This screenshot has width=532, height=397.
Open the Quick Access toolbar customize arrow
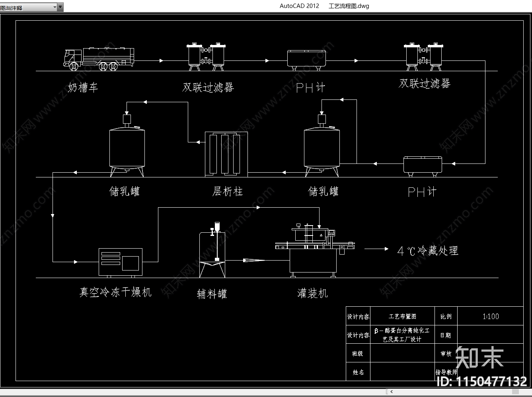click(60, 7)
